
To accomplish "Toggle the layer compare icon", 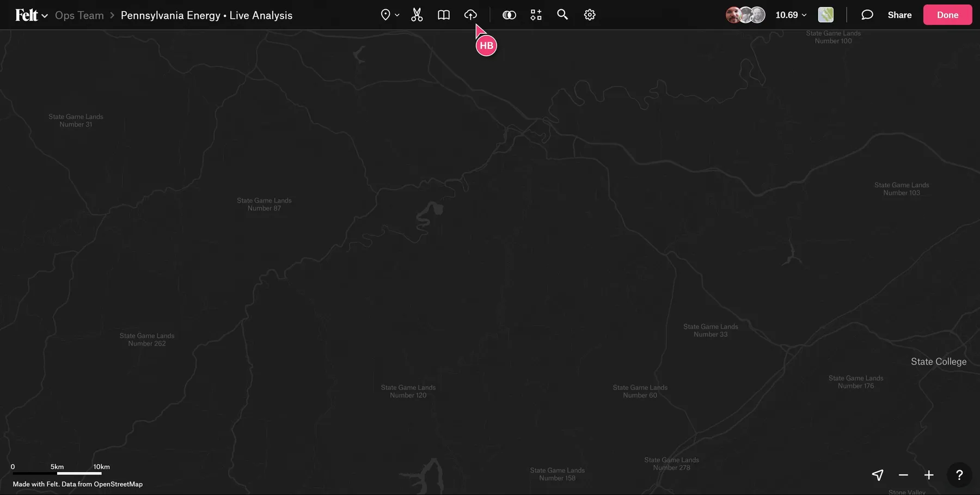I will tap(509, 15).
